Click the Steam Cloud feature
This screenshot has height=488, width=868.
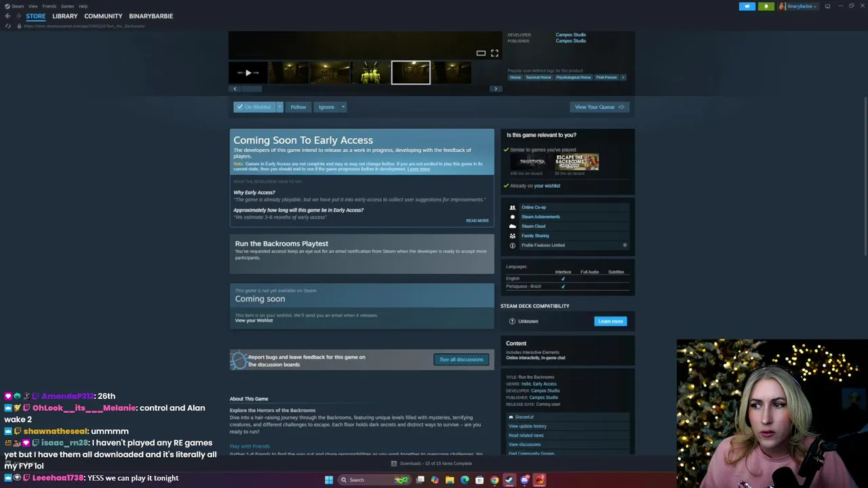pos(533,226)
